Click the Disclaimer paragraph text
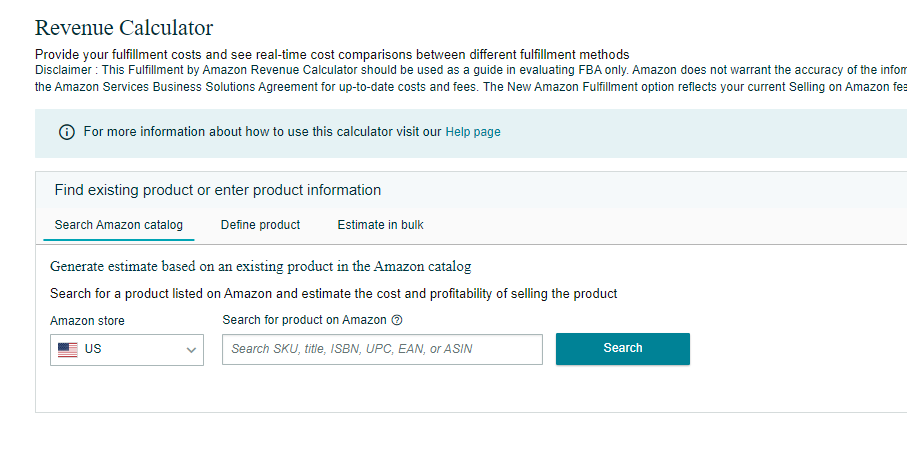Image resolution: width=907 pixels, height=453 pixels. 471,79
